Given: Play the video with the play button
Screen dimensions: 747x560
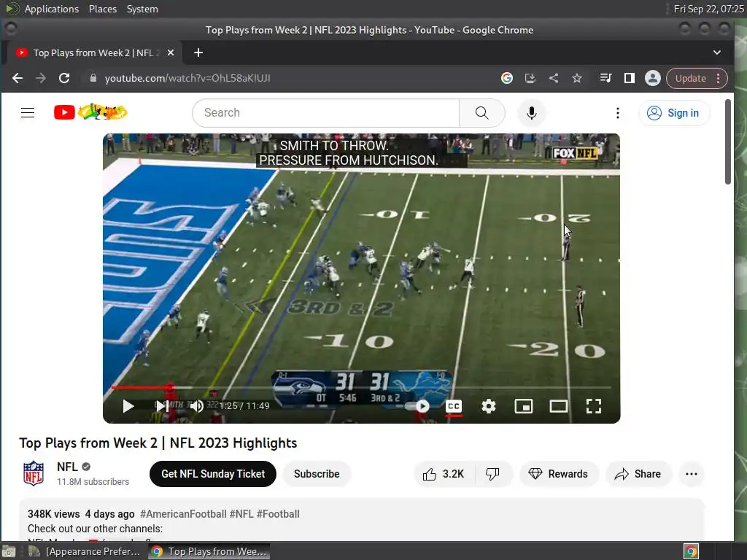Looking at the screenshot, I should (128, 406).
